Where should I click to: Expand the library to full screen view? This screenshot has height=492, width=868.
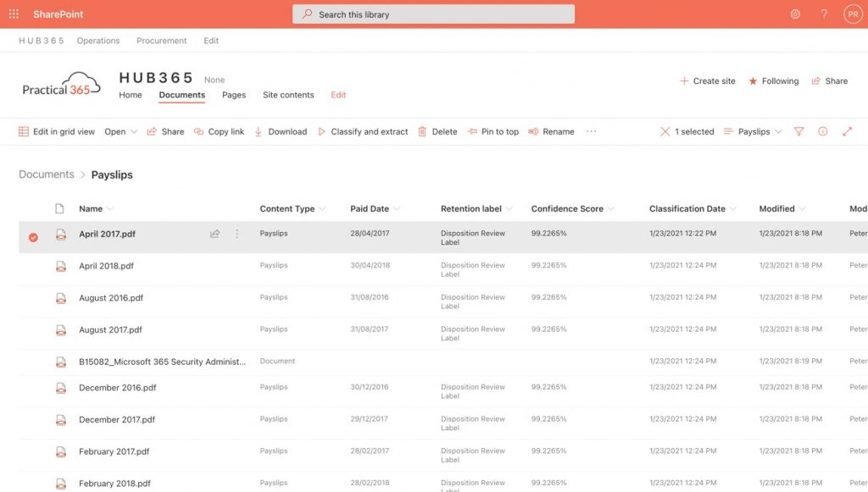tap(848, 131)
